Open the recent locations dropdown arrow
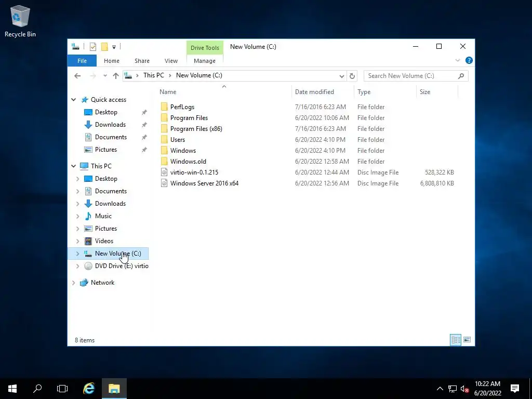The image size is (532, 399). click(x=105, y=76)
